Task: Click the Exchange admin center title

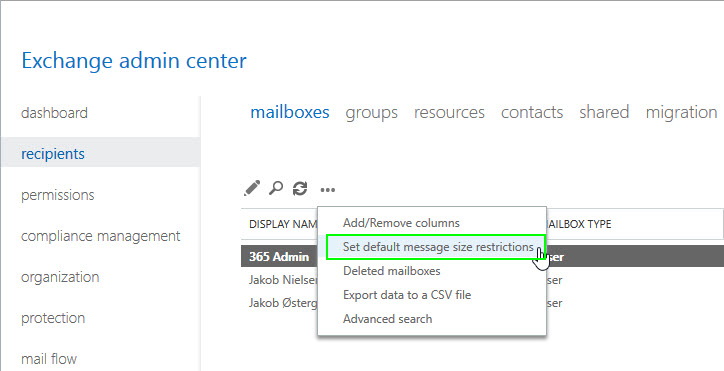Action: point(134,61)
